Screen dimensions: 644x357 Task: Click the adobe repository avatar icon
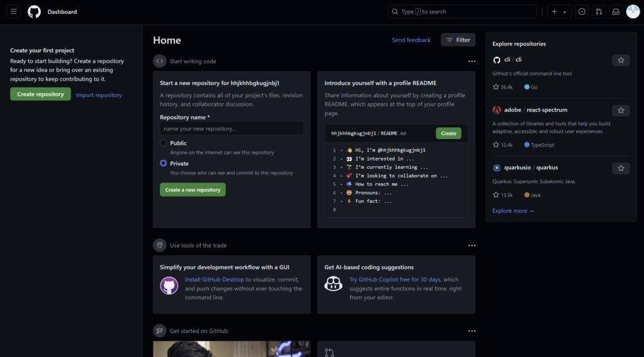(497, 110)
